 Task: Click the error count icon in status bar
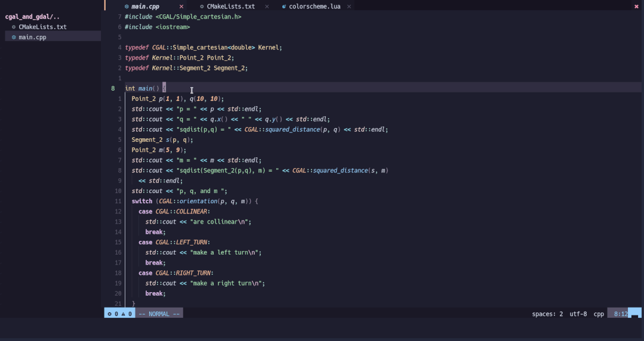point(110,314)
